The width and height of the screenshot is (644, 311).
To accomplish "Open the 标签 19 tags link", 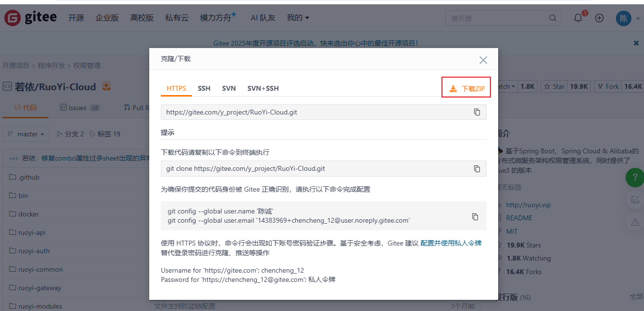I will pyautogui.click(x=105, y=134).
